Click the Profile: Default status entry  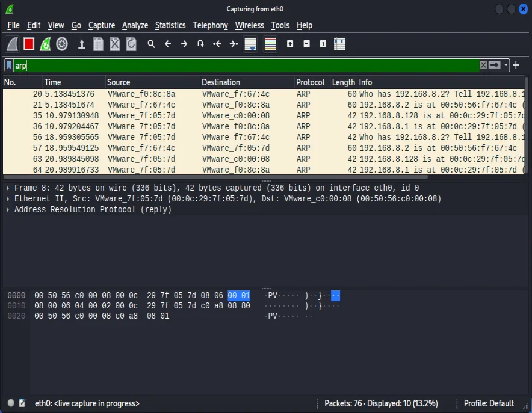pyautogui.click(x=489, y=403)
